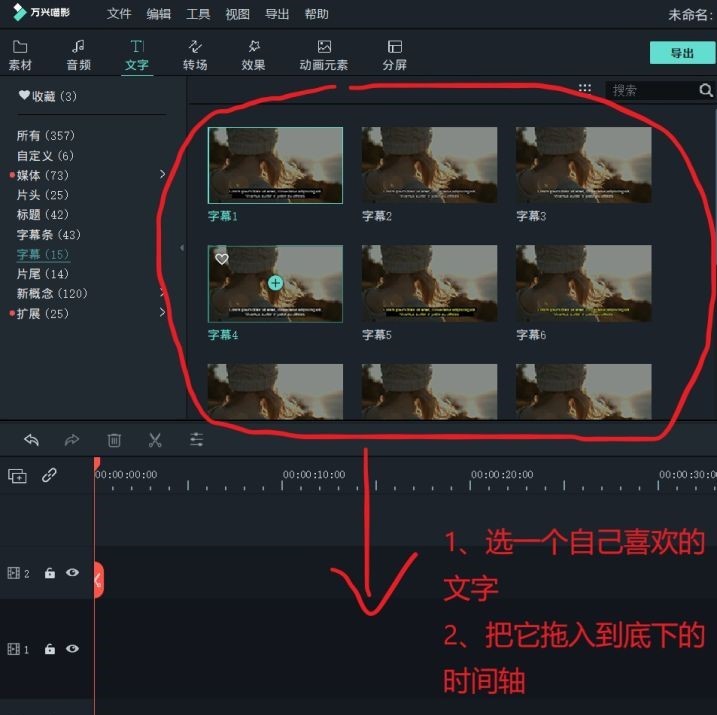Click the track 1 filmstrip icon
Screen dimensions: 717x715
click(x=14, y=649)
